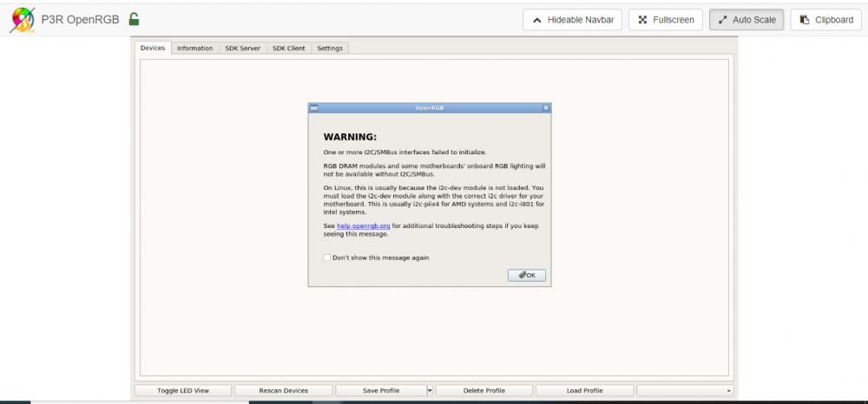
Task: Collapse the Hideable Navbar
Action: 572,20
